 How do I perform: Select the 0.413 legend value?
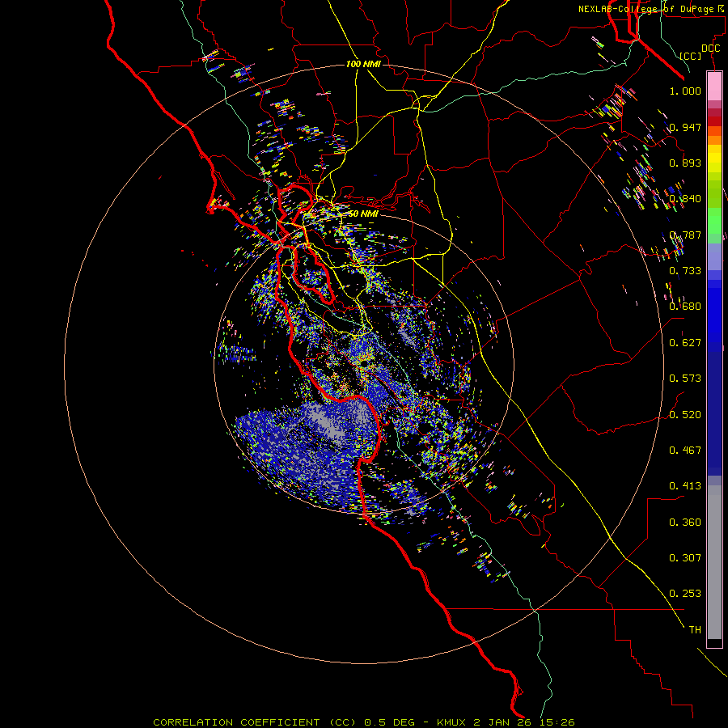(685, 486)
